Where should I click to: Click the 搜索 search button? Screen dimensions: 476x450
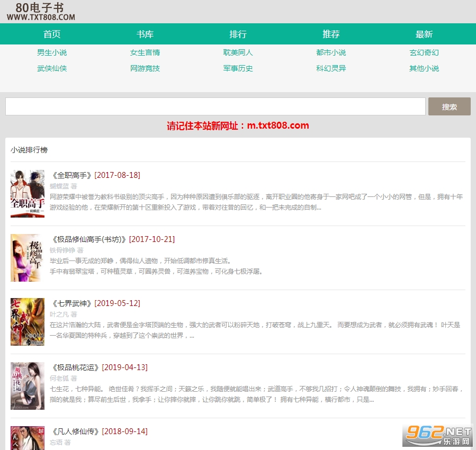[450, 106]
